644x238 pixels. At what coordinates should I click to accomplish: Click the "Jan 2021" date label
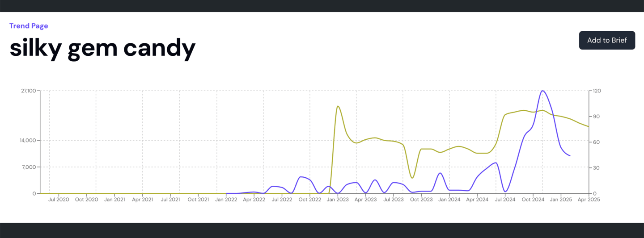[x=114, y=200]
